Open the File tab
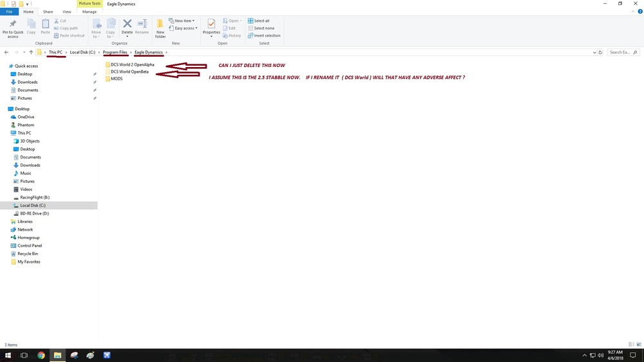 point(9,12)
